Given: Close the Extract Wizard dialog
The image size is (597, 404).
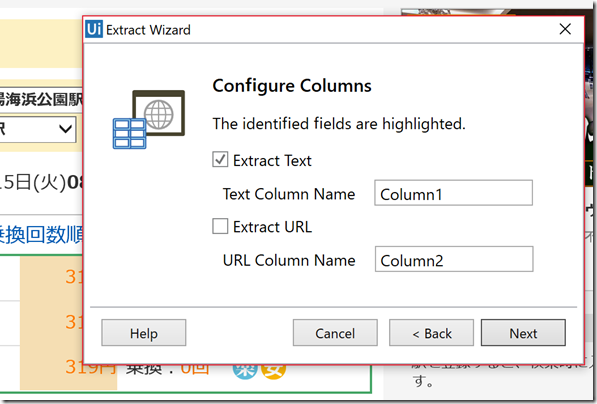Looking at the screenshot, I should point(565,29).
